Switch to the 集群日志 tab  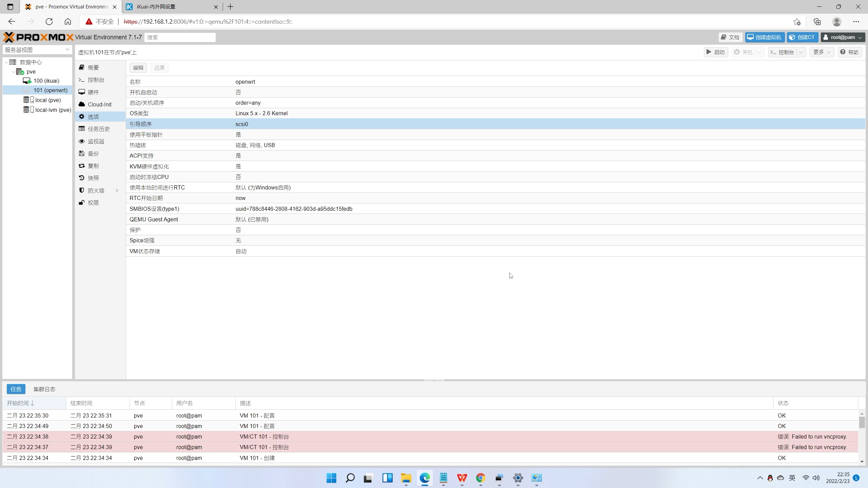point(44,389)
